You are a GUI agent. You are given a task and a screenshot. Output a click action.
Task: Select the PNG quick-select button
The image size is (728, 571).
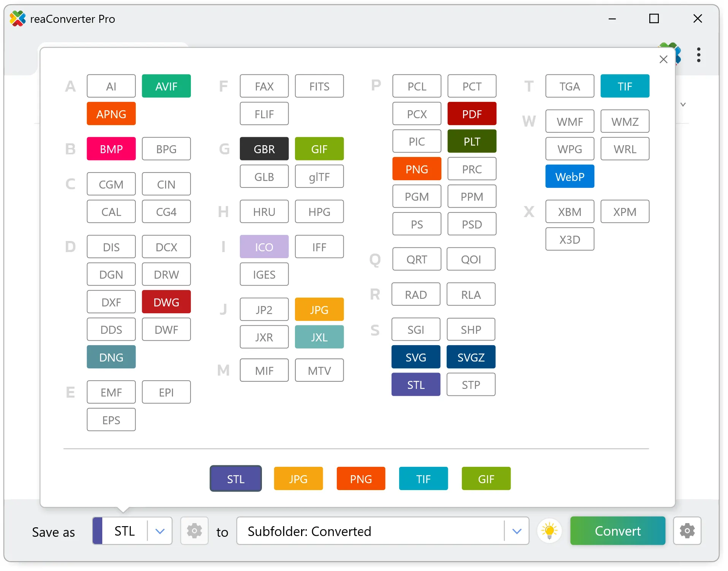(x=361, y=479)
